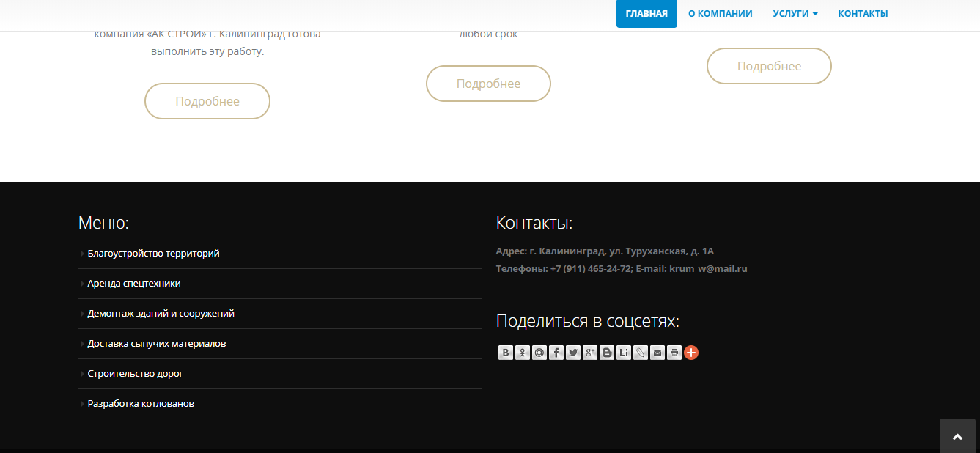Screen dimensions: 980x453
Task: Share via VKontakte icon
Action: pos(506,353)
